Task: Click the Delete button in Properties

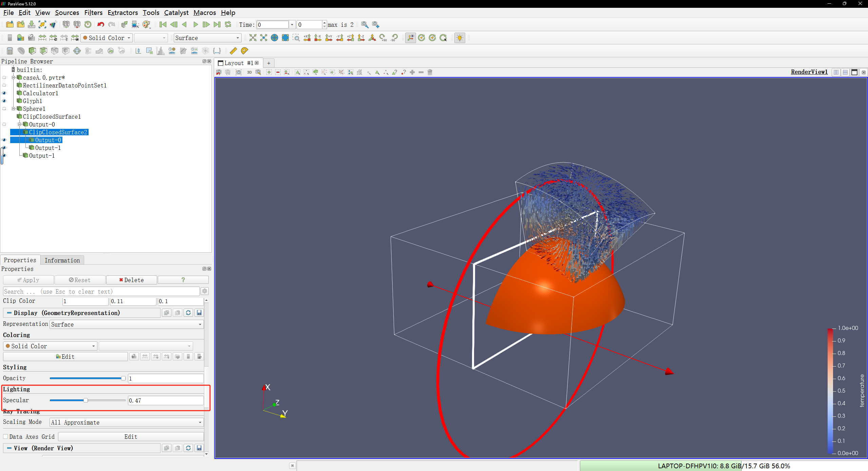Action: coord(131,280)
